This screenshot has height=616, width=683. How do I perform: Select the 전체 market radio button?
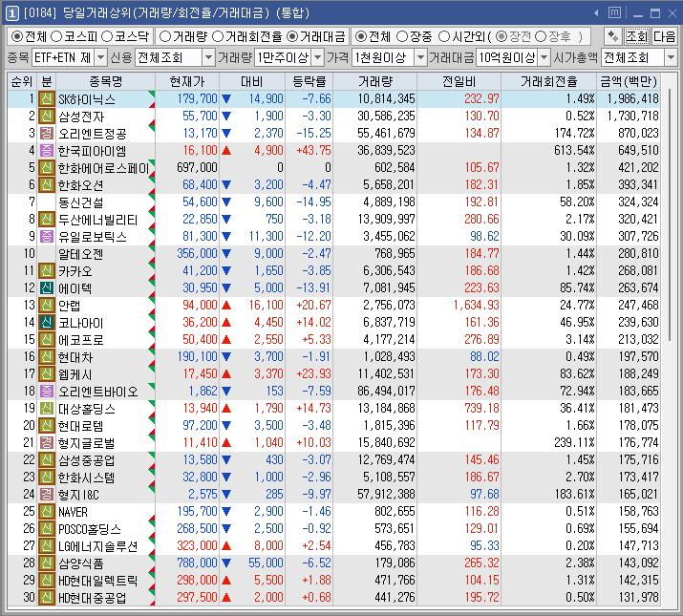point(16,36)
